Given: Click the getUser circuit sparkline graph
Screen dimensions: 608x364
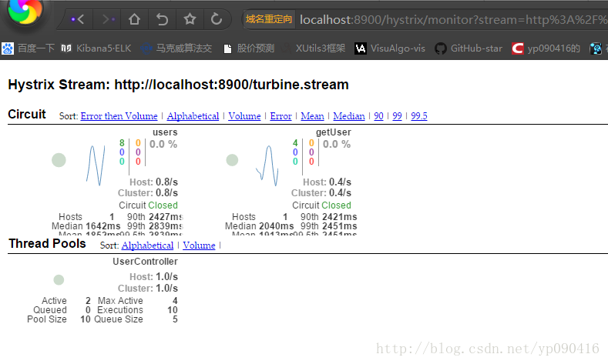Looking at the screenshot, I should pos(267,165).
